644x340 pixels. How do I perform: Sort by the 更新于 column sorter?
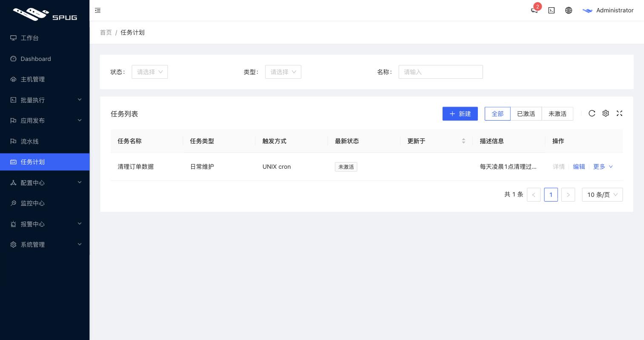463,141
